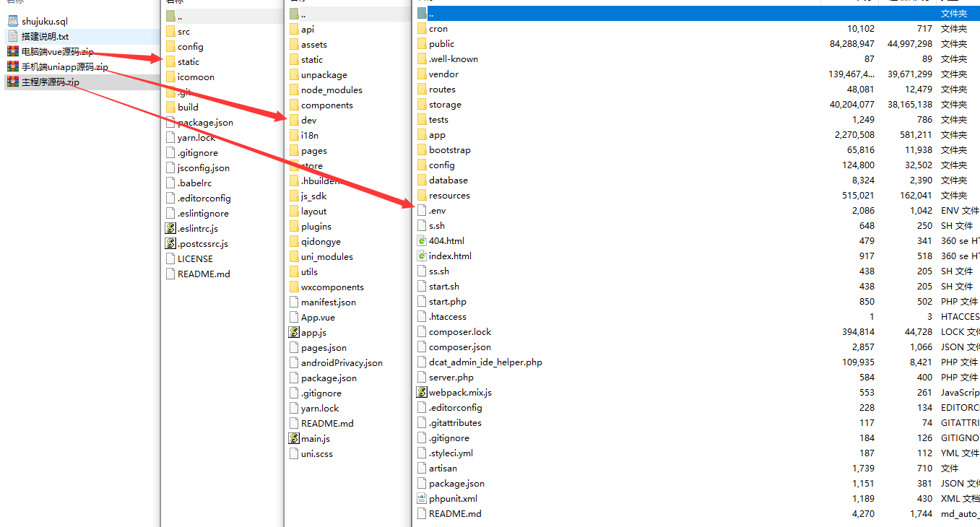Select the androidPrivacy.json file name

tap(342, 362)
